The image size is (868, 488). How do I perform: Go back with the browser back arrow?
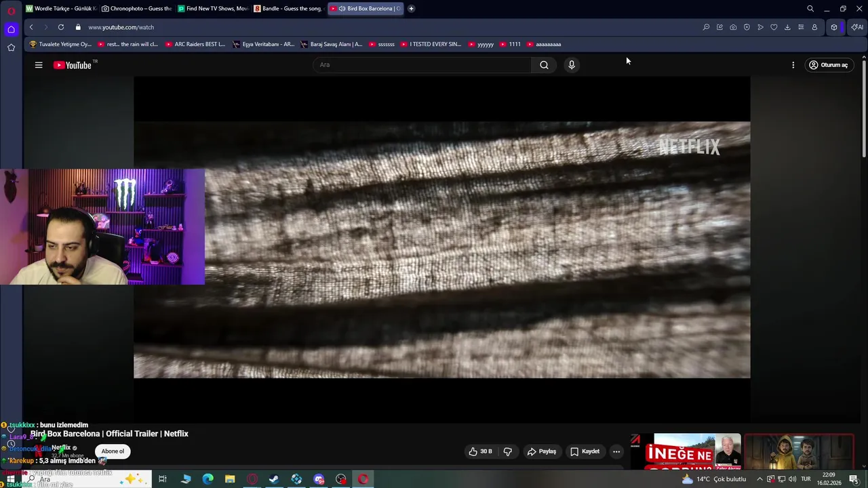(31, 27)
